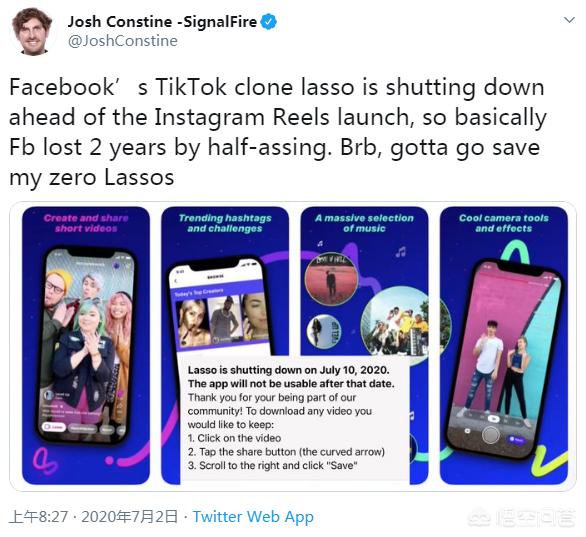Open the tweet options chevron menu
Viewport: 586px width, 537px height.
[569, 20]
